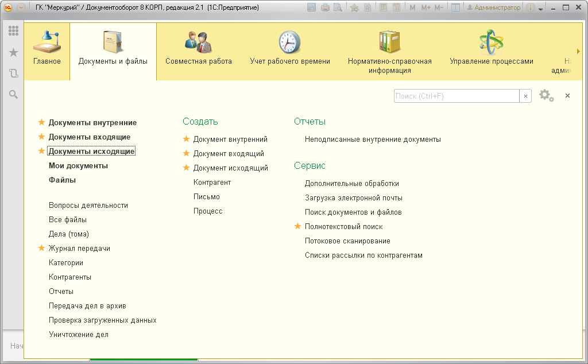This screenshot has width=588, height=364.
Task: Toggle favorite star beside Документы внутренние
Action: tap(41, 122)
